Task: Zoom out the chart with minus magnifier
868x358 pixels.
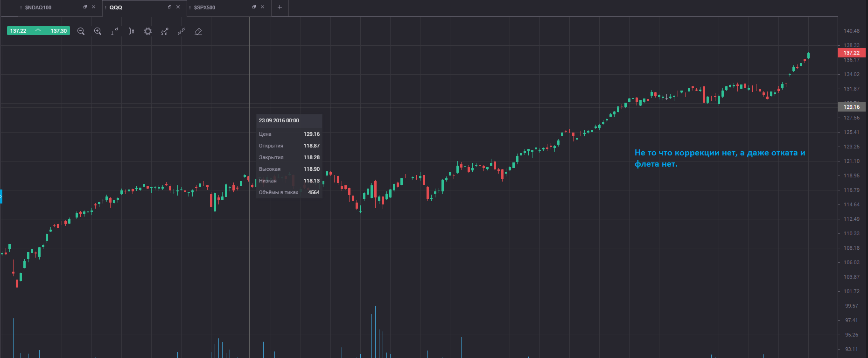Action: pyautogui.click(x=81, y=31)
